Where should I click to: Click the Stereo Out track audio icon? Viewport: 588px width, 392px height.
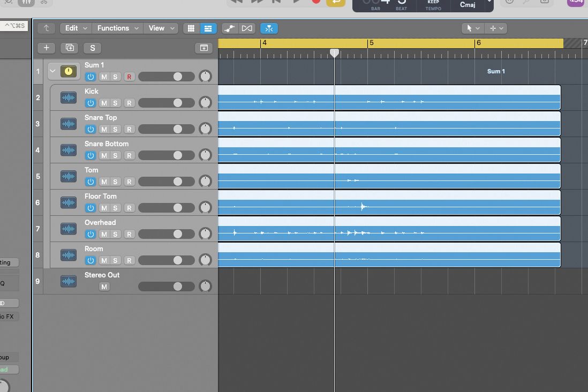[x=68, y=281]
